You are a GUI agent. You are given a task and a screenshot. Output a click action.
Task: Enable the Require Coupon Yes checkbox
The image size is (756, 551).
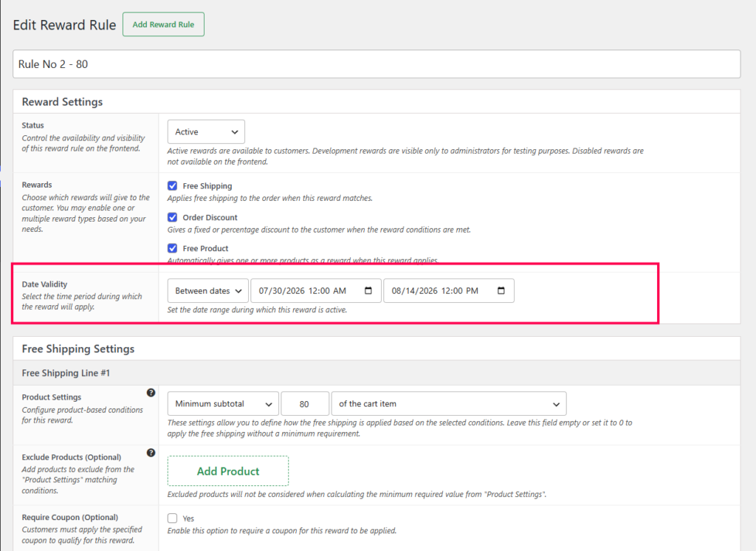pyautogui.click(x=172, y=519)
